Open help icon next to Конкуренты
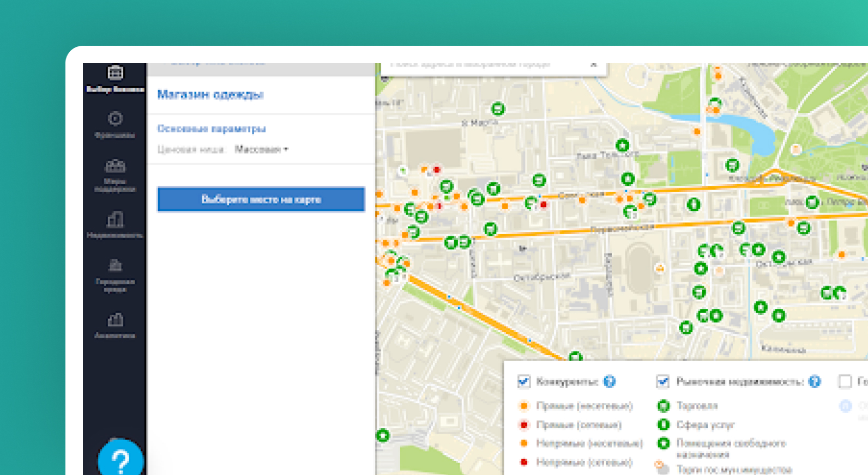This screenshot has width=868, height=475. tap(610, 381)
